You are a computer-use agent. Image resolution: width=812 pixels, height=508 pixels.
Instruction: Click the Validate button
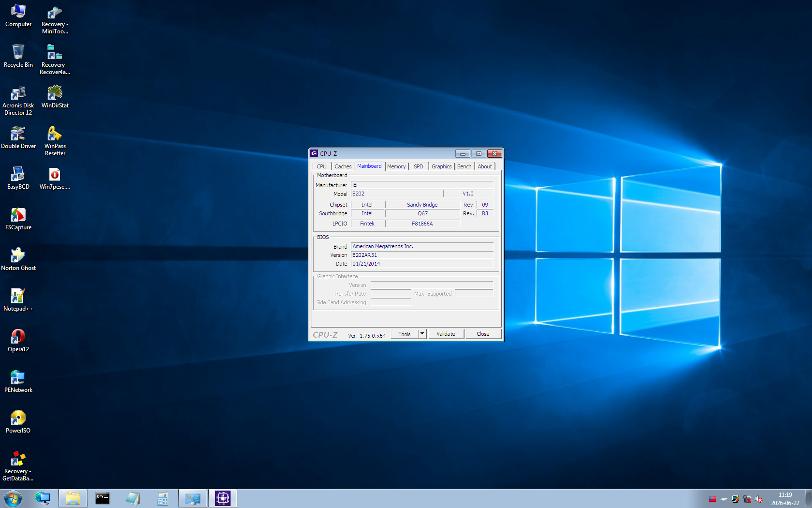click(x=446, y=334)
